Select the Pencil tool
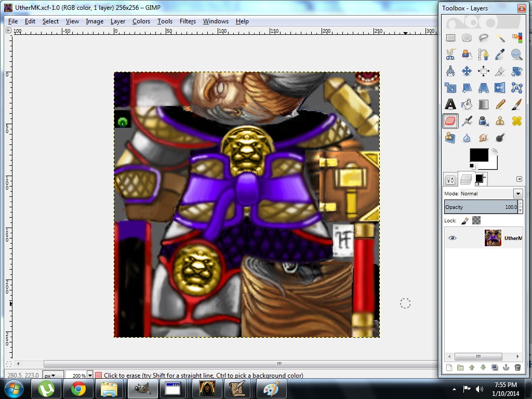Viewport: 532px width, 399px height. pyautogui.click(x=500, y=104)
